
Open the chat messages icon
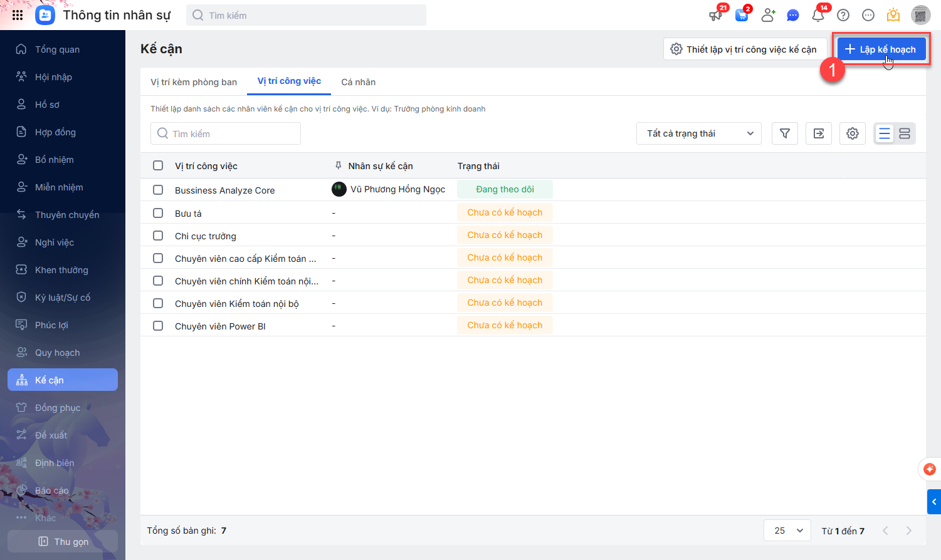(x=793, y=15)
